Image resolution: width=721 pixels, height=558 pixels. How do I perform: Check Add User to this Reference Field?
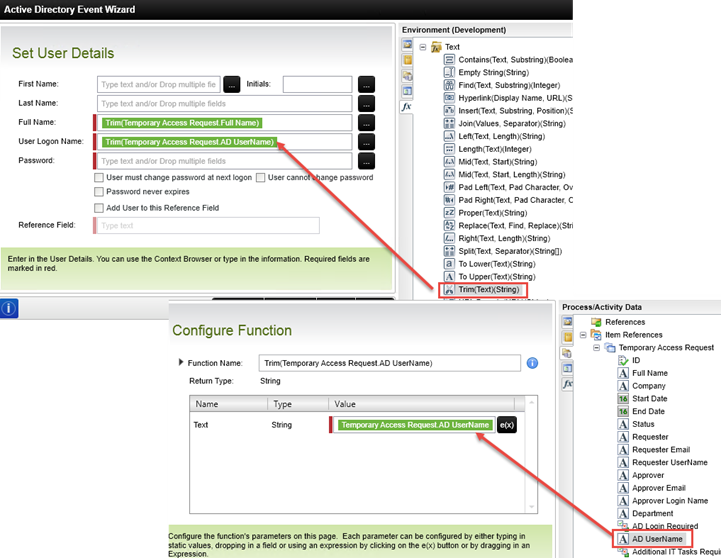(x=98, y=208)
